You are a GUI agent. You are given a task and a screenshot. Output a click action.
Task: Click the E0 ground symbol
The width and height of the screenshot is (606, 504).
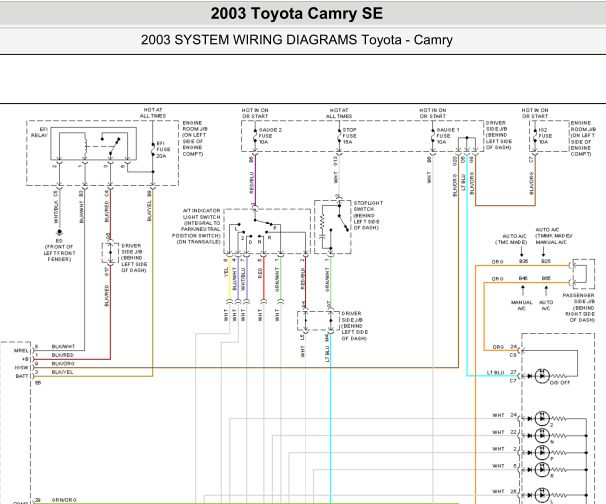[59, 233]
